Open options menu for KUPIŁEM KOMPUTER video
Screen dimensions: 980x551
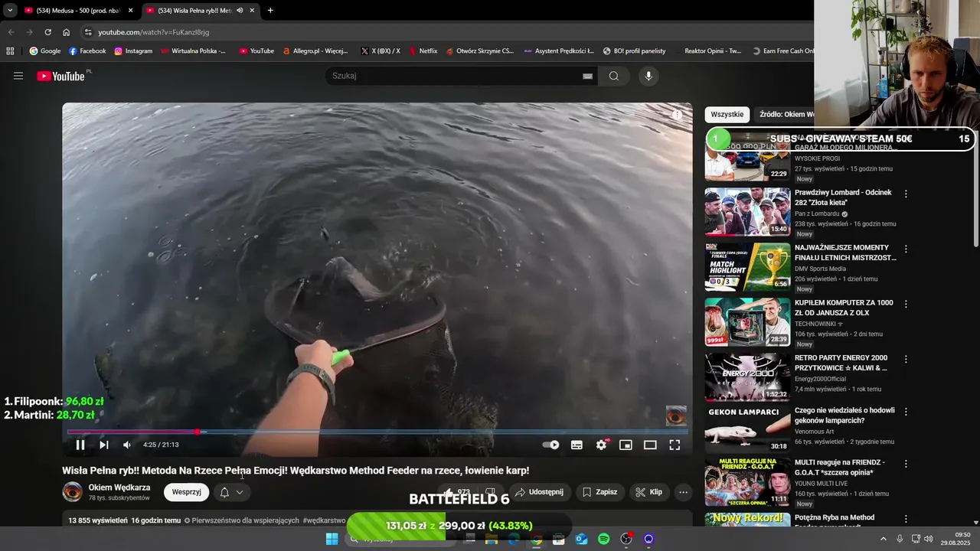click(x=906, y=305)
